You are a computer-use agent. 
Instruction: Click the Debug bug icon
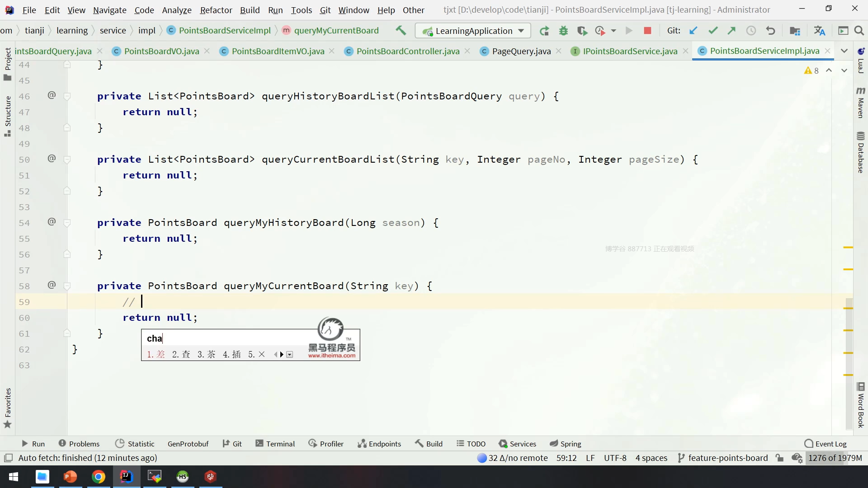[563, 31]
